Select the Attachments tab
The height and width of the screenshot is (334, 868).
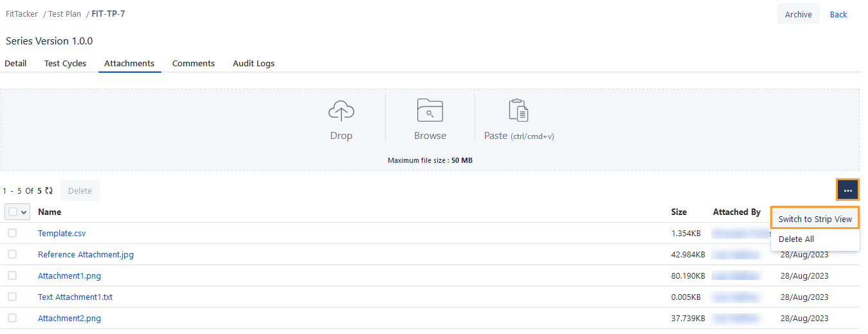pos(129,64)
